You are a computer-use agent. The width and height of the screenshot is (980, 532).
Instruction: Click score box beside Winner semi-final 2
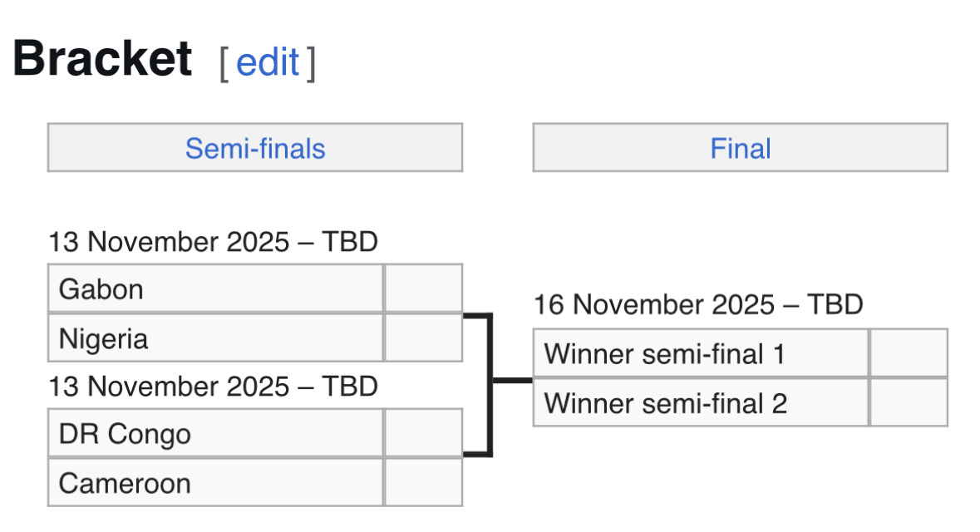pyautogui.click(x=909, y=403)
